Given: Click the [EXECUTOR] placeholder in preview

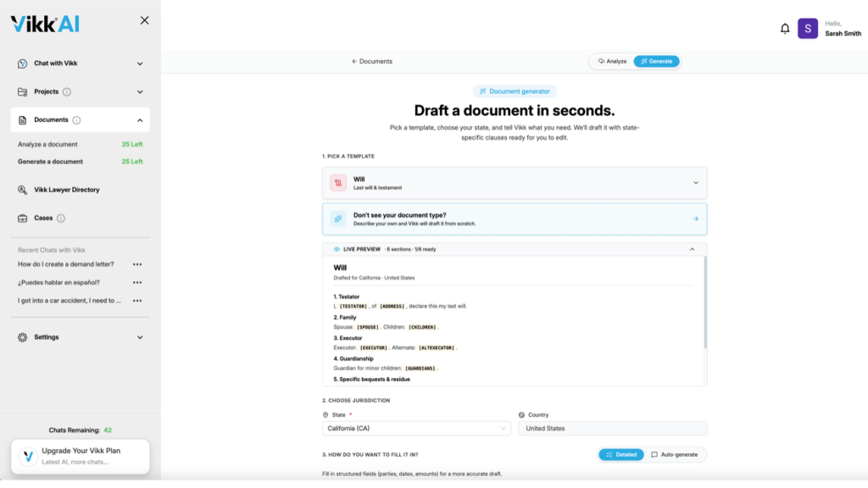Looking at the screenshot, I should click(374, 348).
